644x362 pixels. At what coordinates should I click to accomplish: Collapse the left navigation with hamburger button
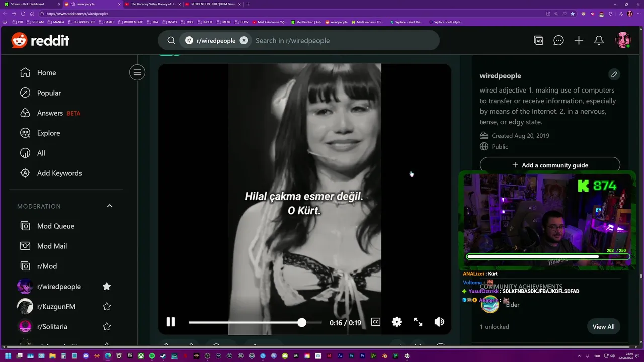(137, 73)
